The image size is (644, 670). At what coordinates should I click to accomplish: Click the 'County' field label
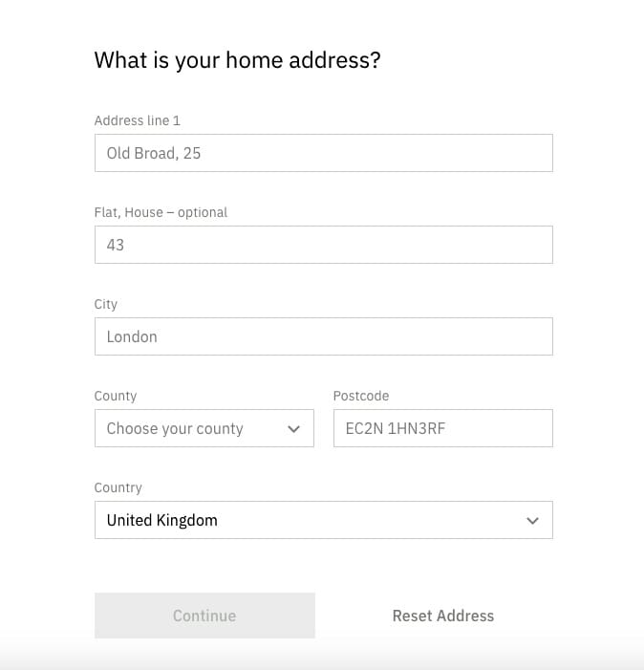[x=116, y=396]
